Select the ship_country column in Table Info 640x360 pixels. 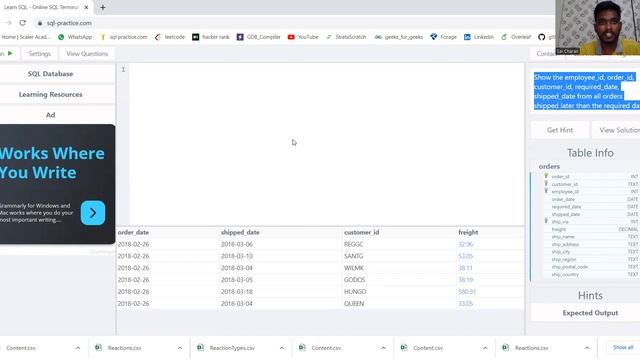tap(565, 274)
